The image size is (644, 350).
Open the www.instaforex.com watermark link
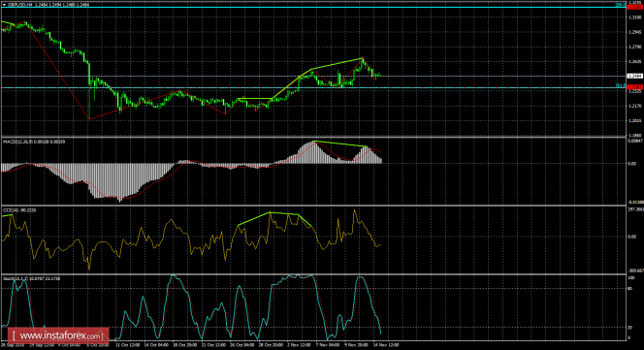(59, 336)
